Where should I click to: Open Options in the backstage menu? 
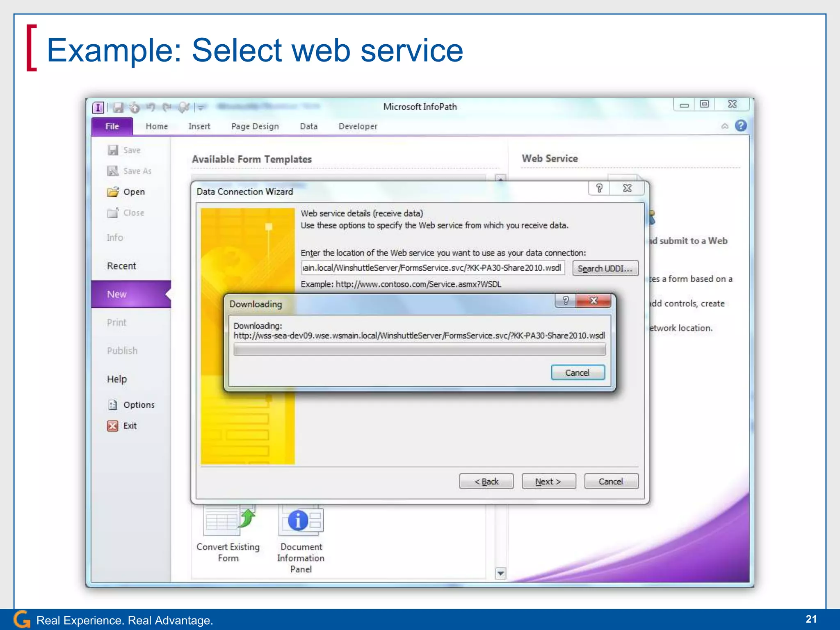139,405
